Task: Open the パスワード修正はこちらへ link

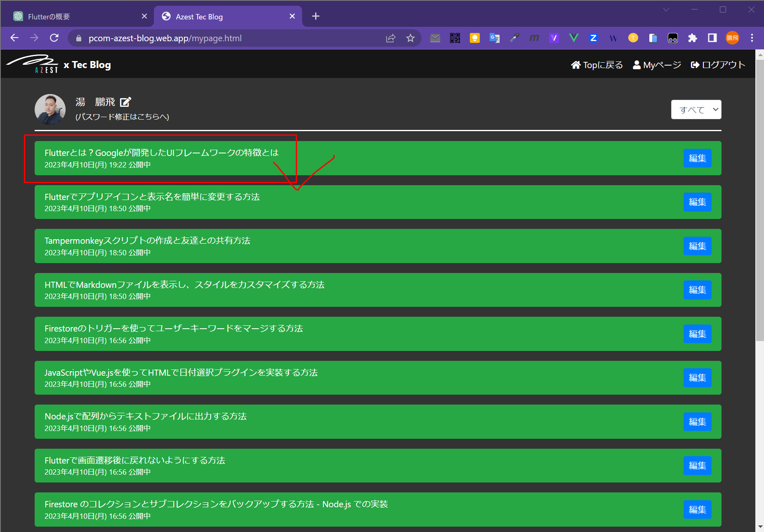Action: pyautogui.click(x=122, y=117)
